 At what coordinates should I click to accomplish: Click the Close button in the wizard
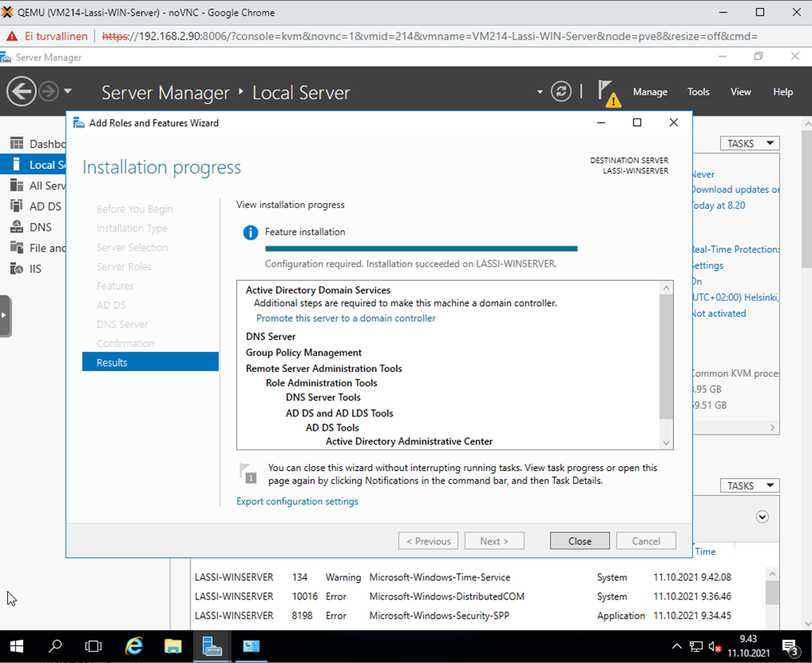(x=580, y=541)
